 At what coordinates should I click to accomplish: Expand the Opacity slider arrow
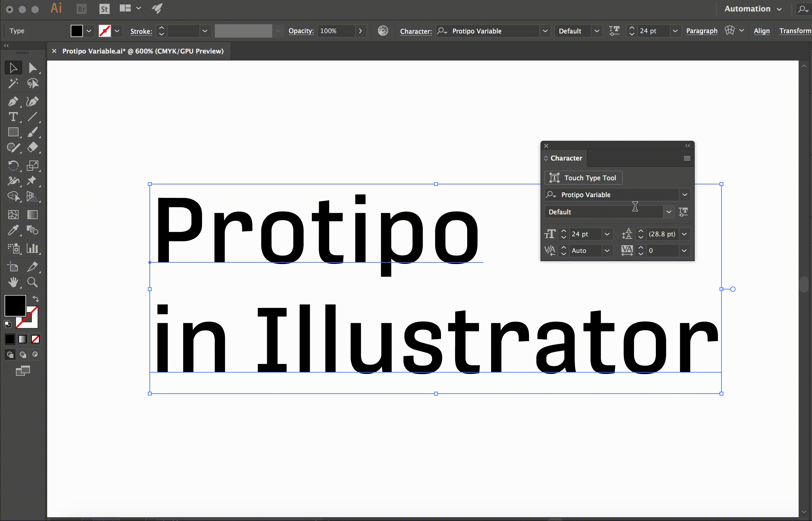[360, 31]
